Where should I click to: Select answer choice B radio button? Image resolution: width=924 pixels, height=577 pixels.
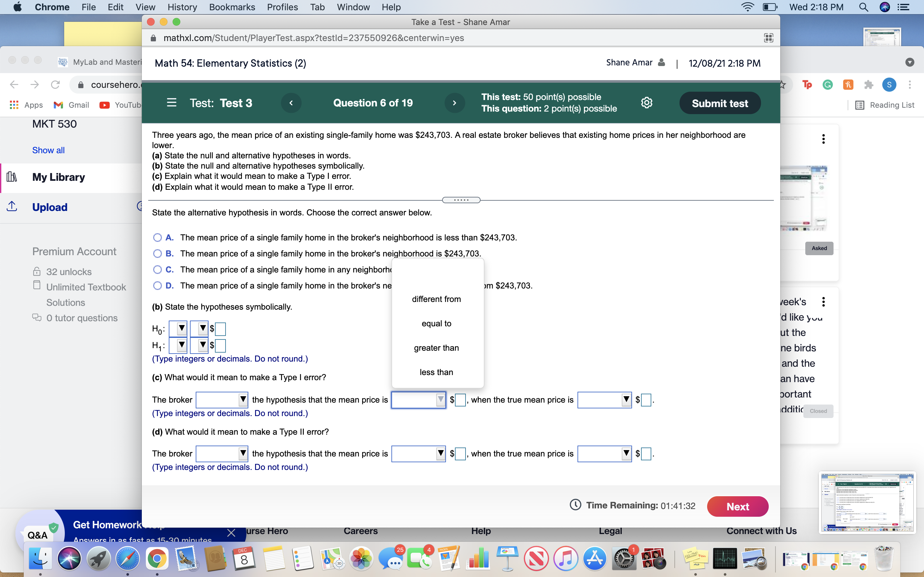point(157,253)
